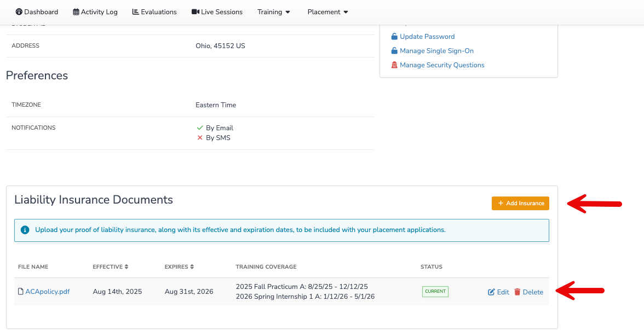
Task: Click the green checkmark next to By Email
Action: pyautogui.click(x=200, y=128)
